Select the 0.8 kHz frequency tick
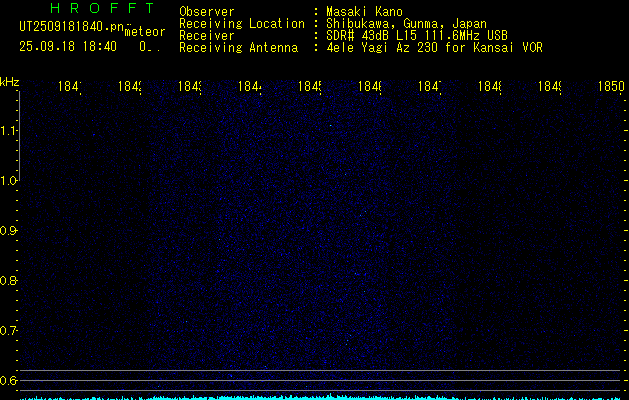The image size is (629, 400). (9, 281)
